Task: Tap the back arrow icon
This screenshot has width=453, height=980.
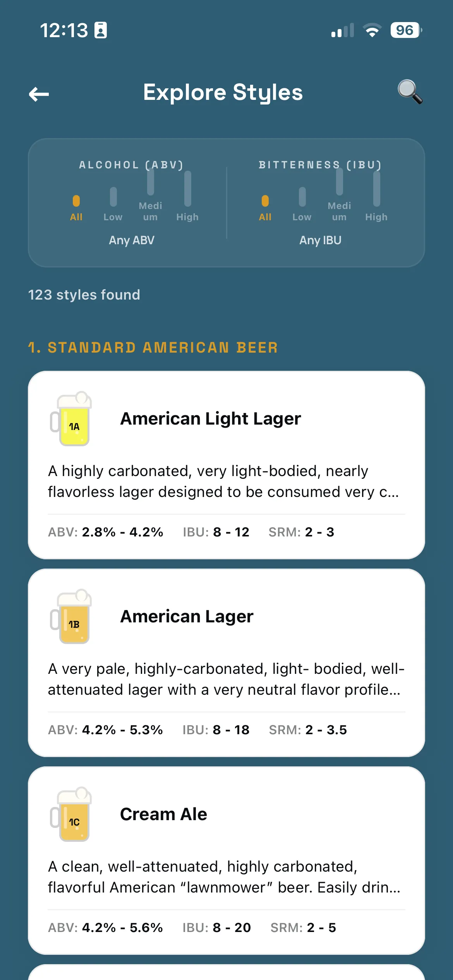Action: [x=39, y=94]
